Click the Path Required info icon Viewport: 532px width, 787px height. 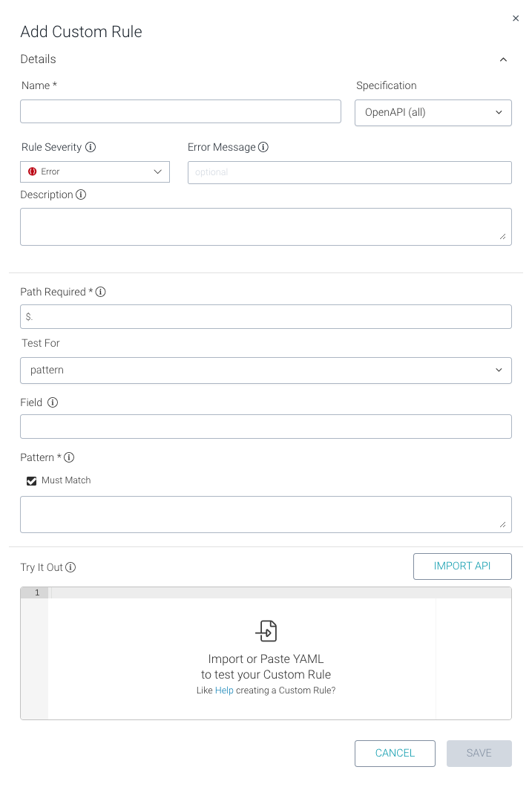[101, 292]
